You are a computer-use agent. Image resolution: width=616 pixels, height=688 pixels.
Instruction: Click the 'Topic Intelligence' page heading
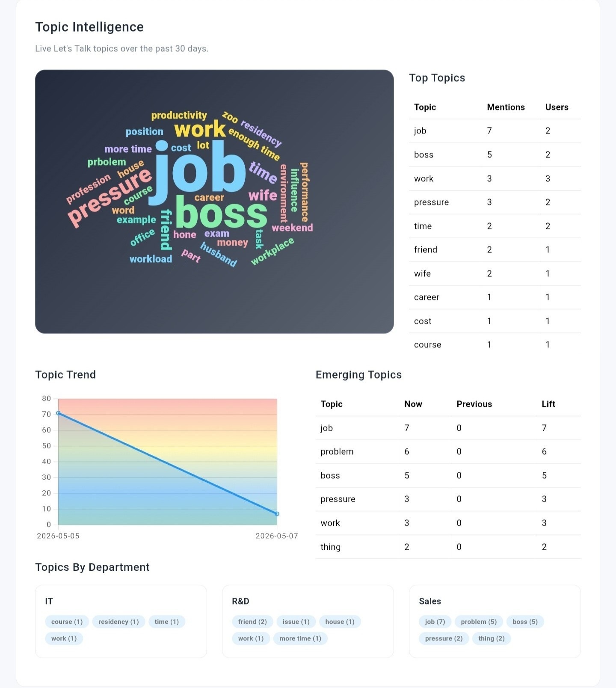[x=89, y=27]
